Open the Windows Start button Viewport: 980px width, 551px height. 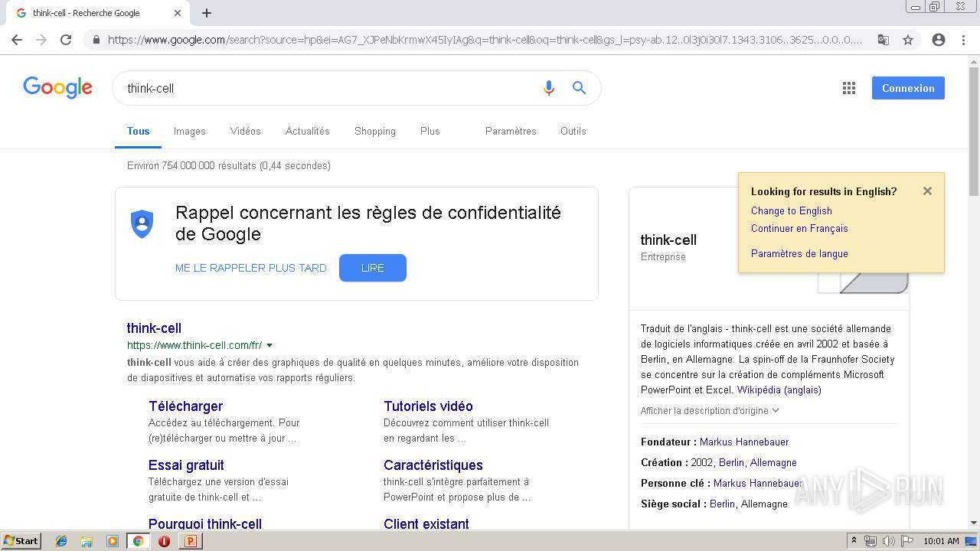(21, 541)
